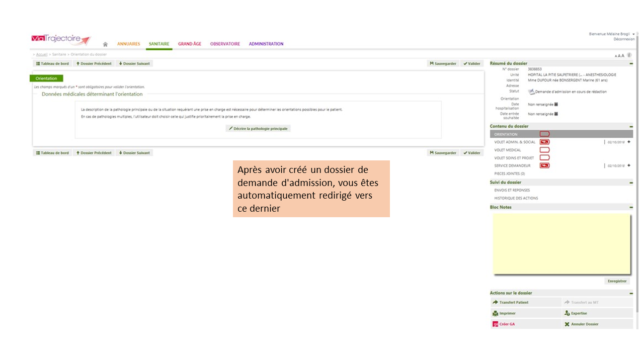
Task: Click Décrire la pathologie principale button
Action: coord(258,129)
